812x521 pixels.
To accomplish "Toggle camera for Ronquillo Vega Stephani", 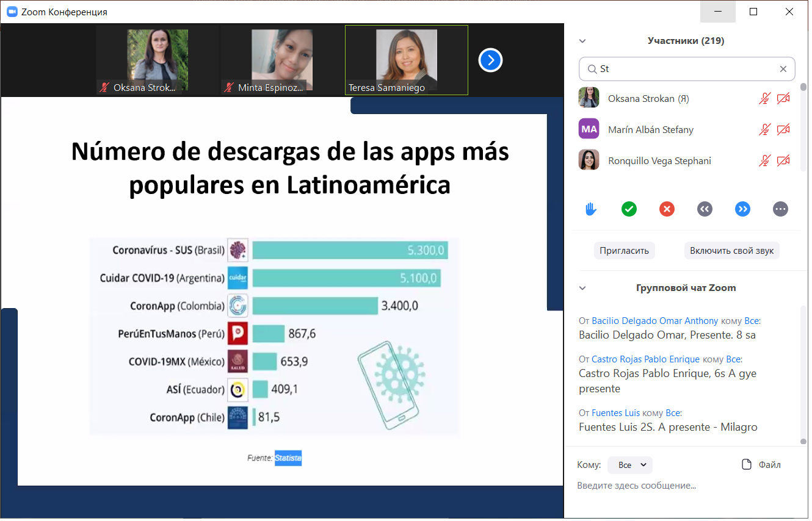I will [783, 160].
